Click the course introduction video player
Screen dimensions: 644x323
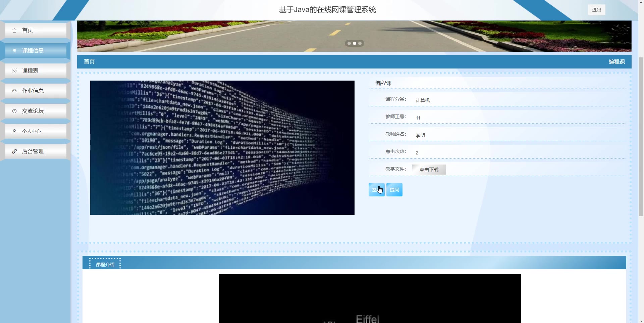(x=370, y=298)
